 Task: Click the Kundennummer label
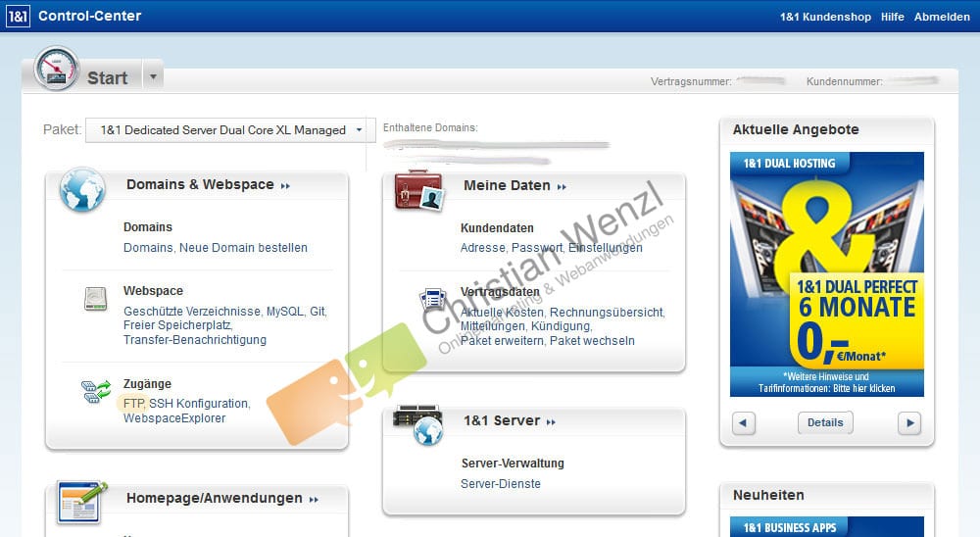coord(845,81)
